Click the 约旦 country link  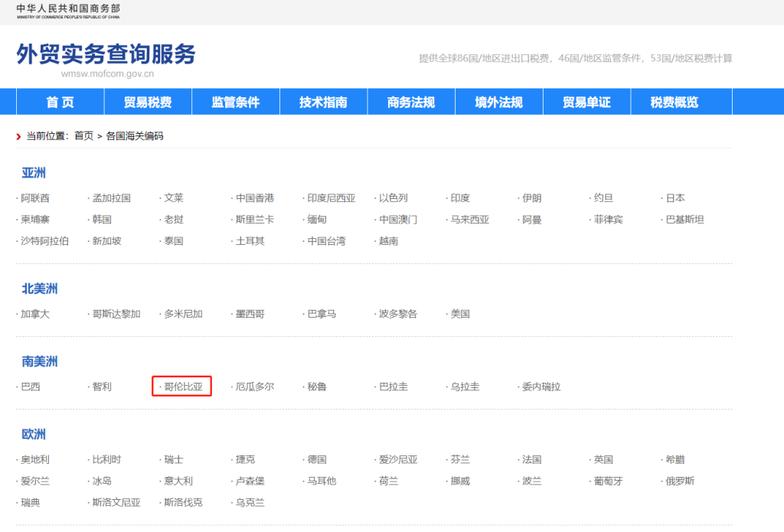[x=603, y=198]
